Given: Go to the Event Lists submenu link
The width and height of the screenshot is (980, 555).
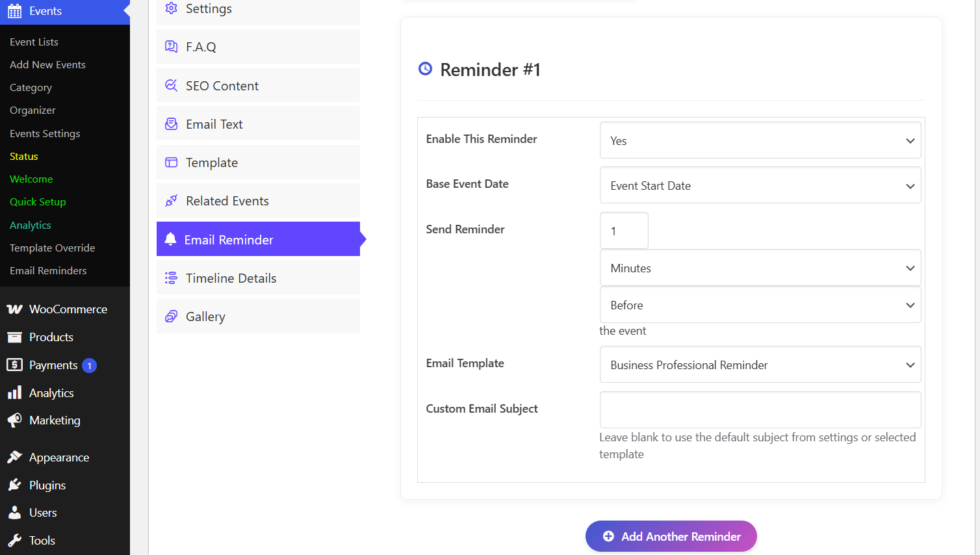Looking at the screenshot, I should [x=34, y=42].
